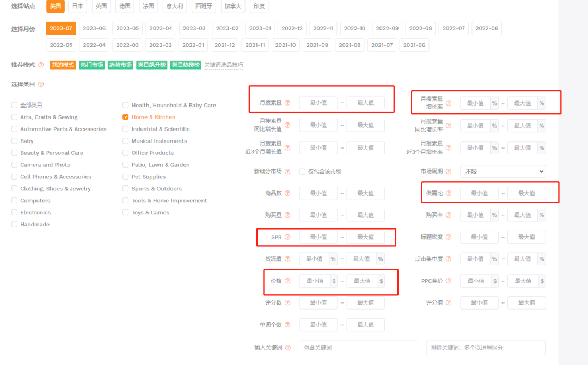Tick the 仅包含该市场 checkbox

pos(302,172)
